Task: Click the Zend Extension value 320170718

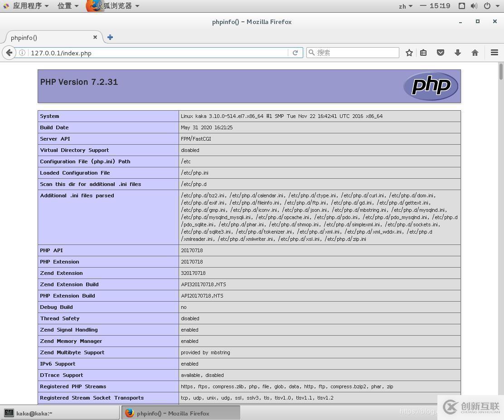Action: point(193,273)
